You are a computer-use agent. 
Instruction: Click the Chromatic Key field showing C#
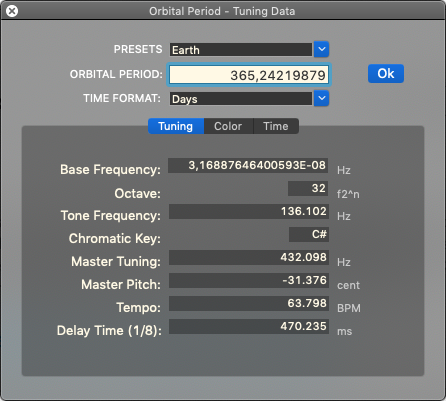[x=309, y=234]
